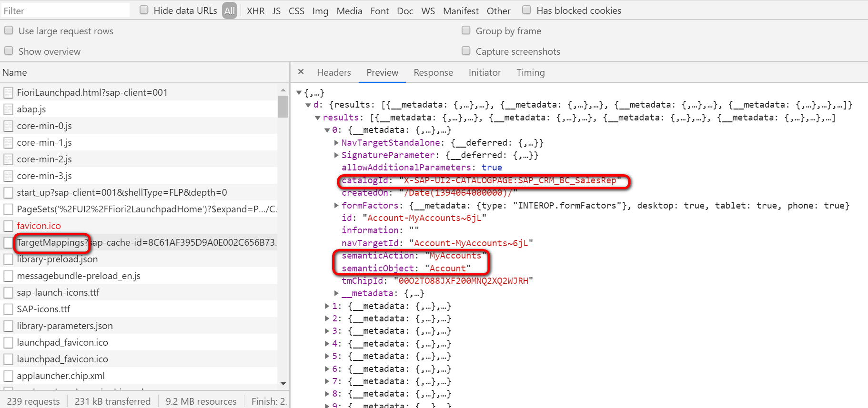
Task: Filter requests by Media
Action: coord(349,10)
